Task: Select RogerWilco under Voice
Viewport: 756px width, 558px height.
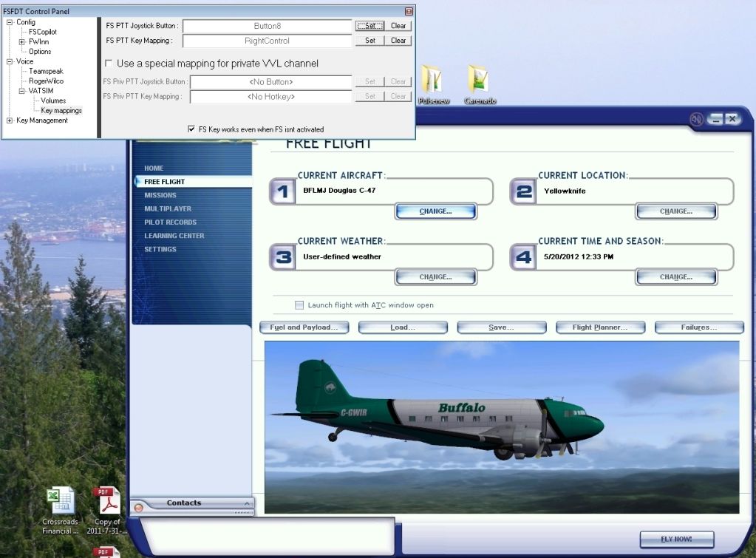Action: click(46, 81)
